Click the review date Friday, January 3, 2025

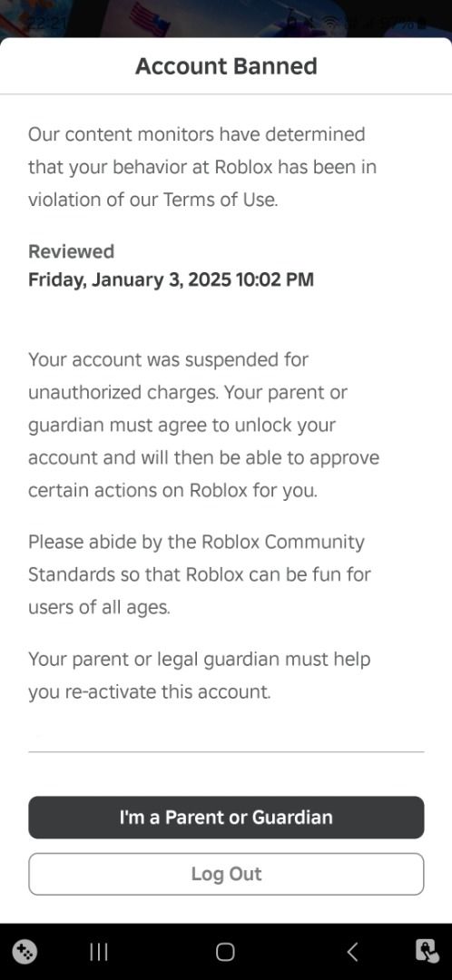[130, 279]
